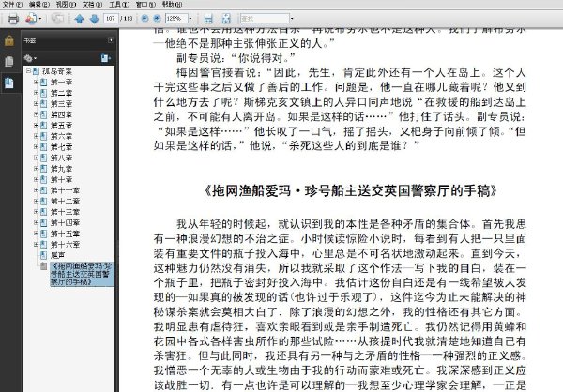This screenshot has width=563, height=392.
Task: Click the scrolling fit-width page icon
Action: pyautogui.click(x=208, y=19)
